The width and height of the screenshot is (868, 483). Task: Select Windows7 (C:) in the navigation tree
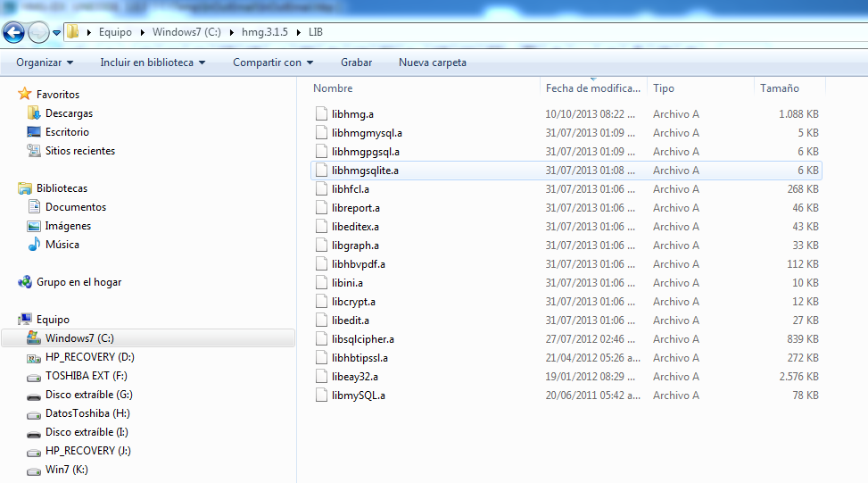click(x=79, y=338)
